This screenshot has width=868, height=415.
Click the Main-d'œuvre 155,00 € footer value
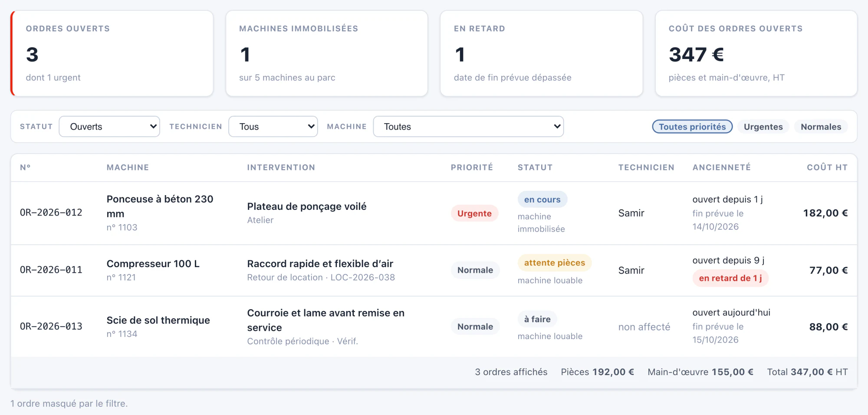point(700,372)
